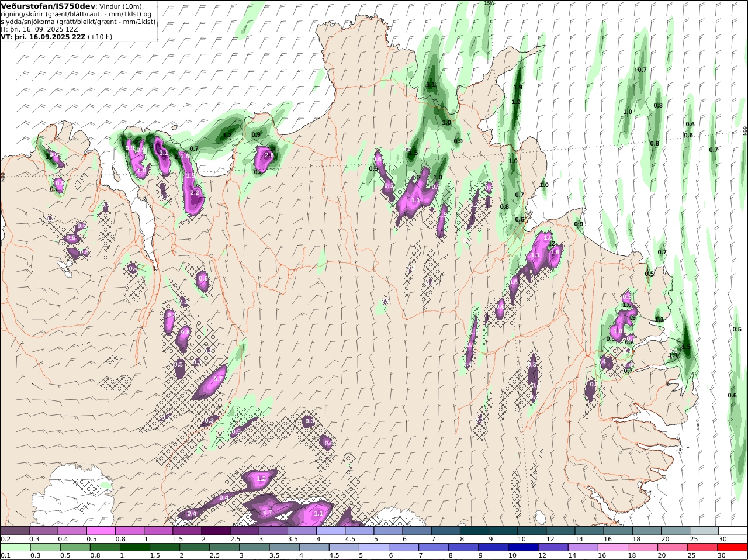Click the palest green 0.1 swatch, lower legend
Viewport: 748px width, 560px height.
point(15,547)
